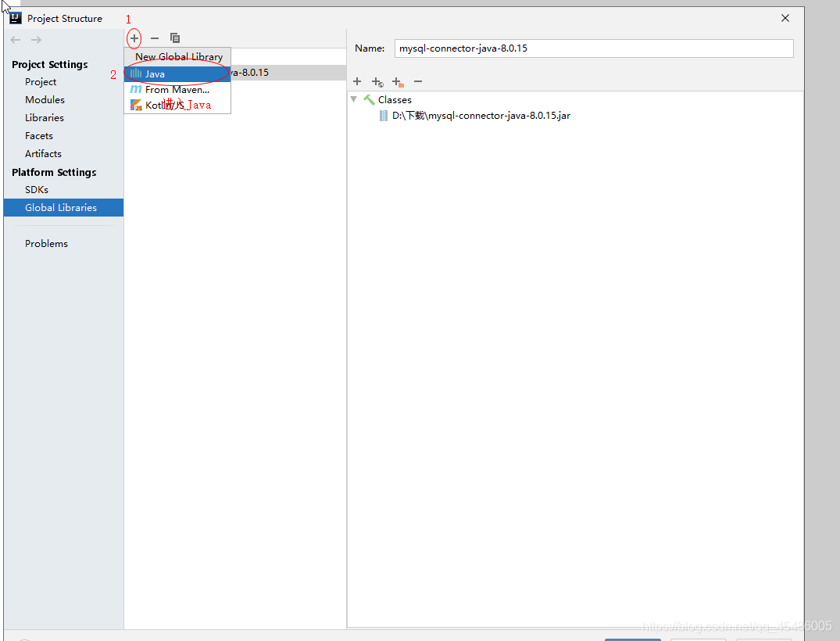840x641 pixels.
Task: Click the green Classes hammer icon
Action: tap(369, 100)
